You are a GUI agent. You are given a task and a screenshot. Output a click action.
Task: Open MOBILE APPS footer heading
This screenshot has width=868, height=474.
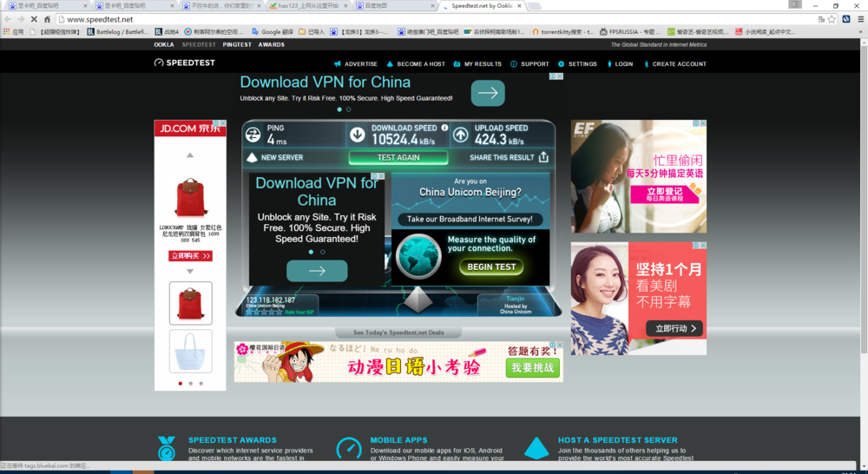(399, 440)
